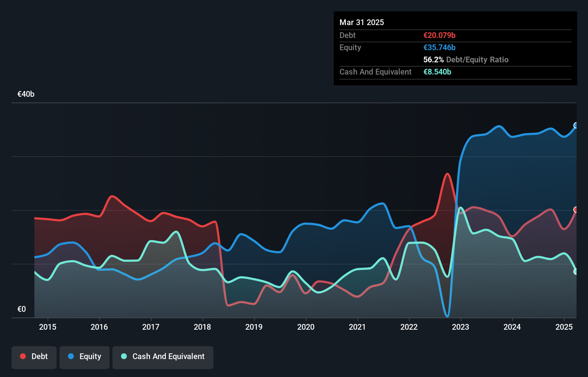Click the 2018 x-axis label
This screenshot has height=377, width=588.
click(x=202, y=327)
